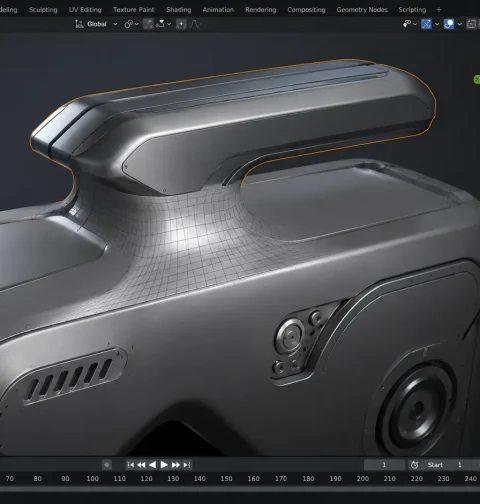Toggle viewport gizmos display
The height and width of the screenshot is (504, 480).
[x=426, y=24]
